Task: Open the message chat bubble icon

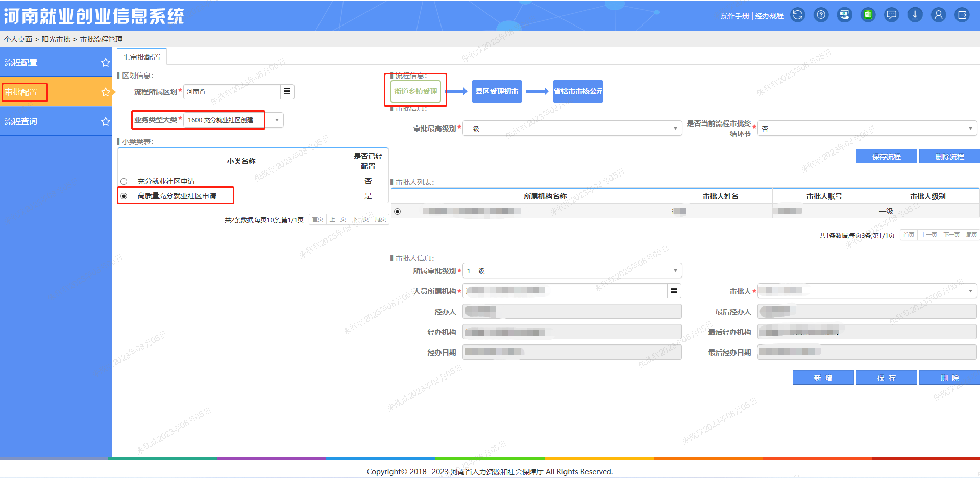Action: pos(891,15)
